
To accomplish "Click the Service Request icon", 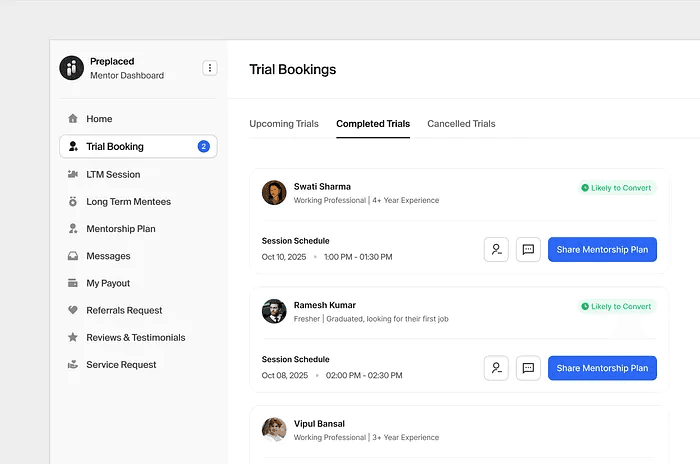I will pos(73,364).
